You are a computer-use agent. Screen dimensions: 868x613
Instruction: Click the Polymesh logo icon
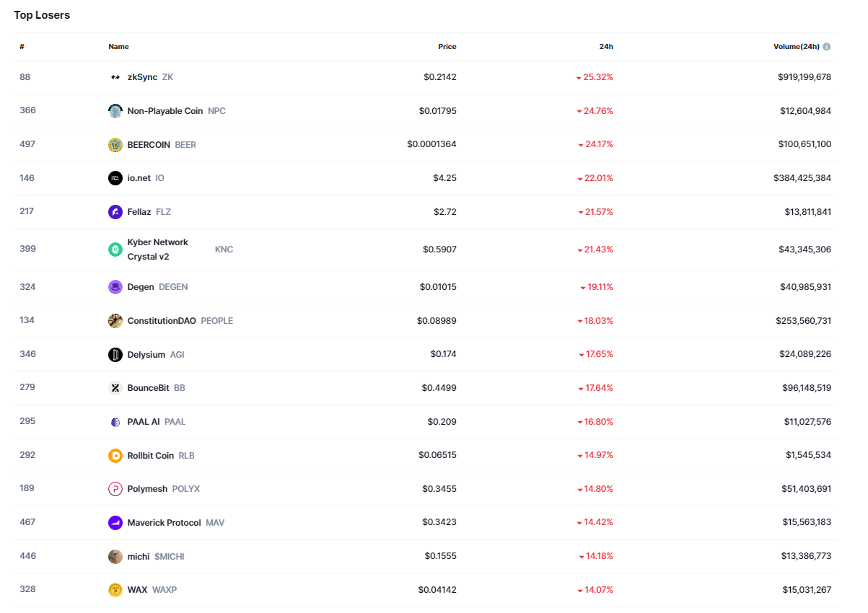point(115,489)
